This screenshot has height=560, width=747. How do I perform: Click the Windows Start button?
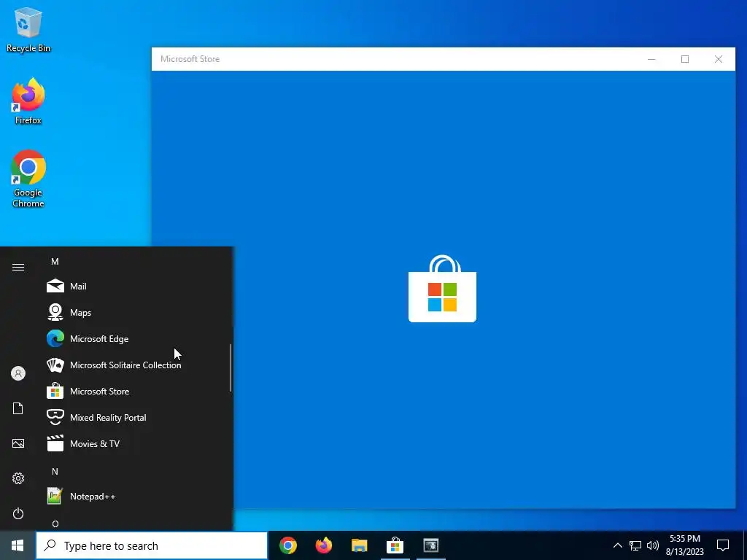point(18,545)
